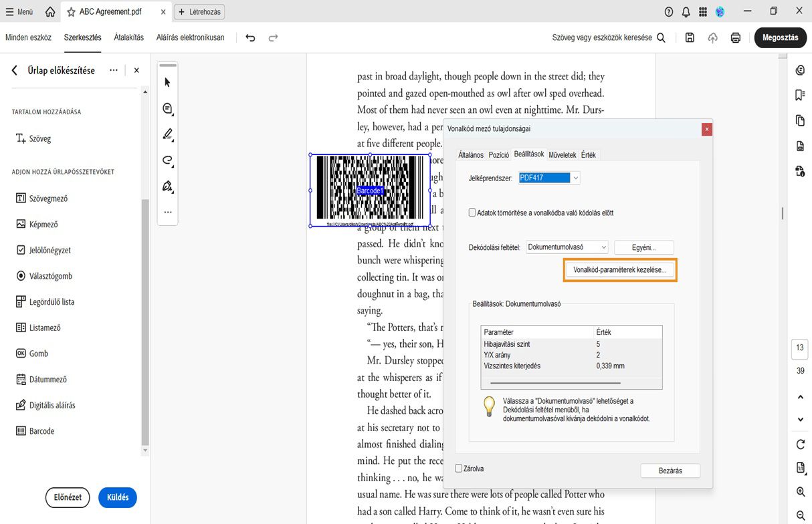Select the Szerkesztés tab
The image size is (812, 524).
82,37
